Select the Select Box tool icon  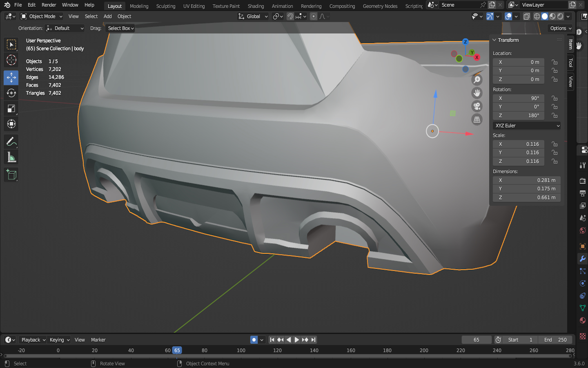tap(11, 44)
